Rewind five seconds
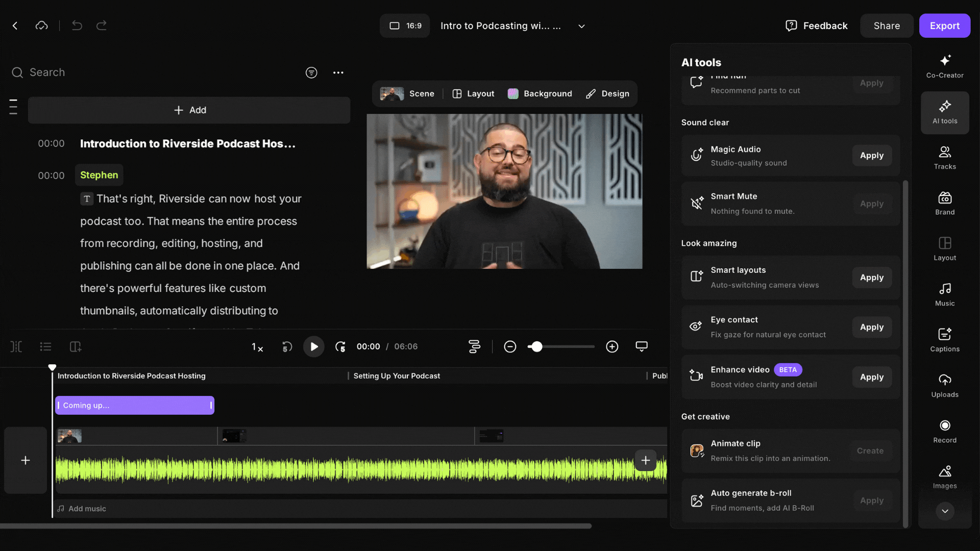Viewport: 980px width, 551px height. click(x=287, y=347)
